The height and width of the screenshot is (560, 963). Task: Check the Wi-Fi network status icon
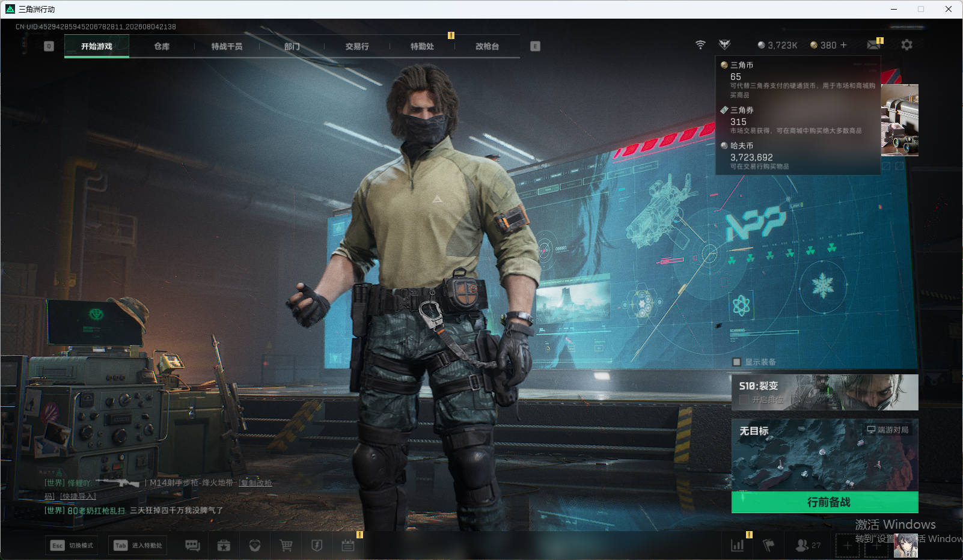pos(700,45)
